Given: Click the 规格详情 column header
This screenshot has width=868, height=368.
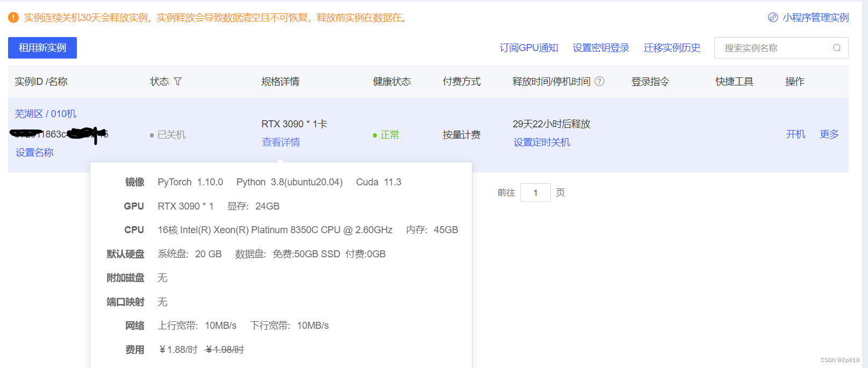Looking at the screenshot, I should (x=281, y=82).
